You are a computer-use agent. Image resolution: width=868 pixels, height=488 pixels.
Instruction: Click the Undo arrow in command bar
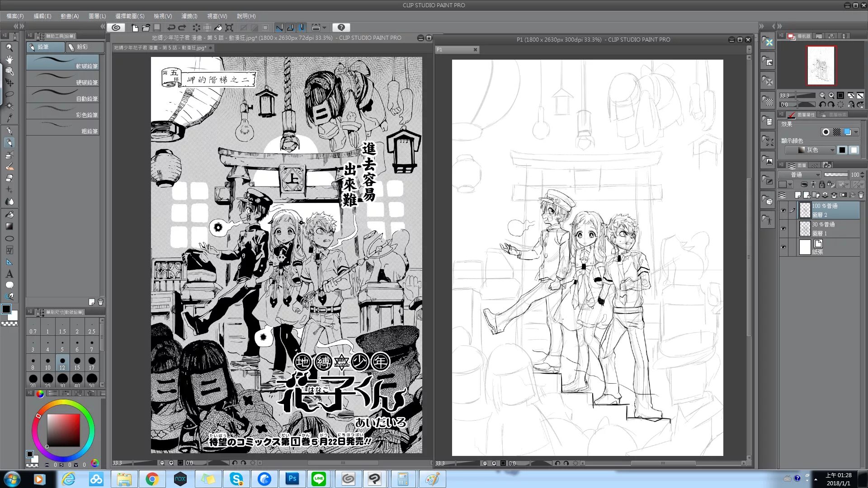click(171, 28)
